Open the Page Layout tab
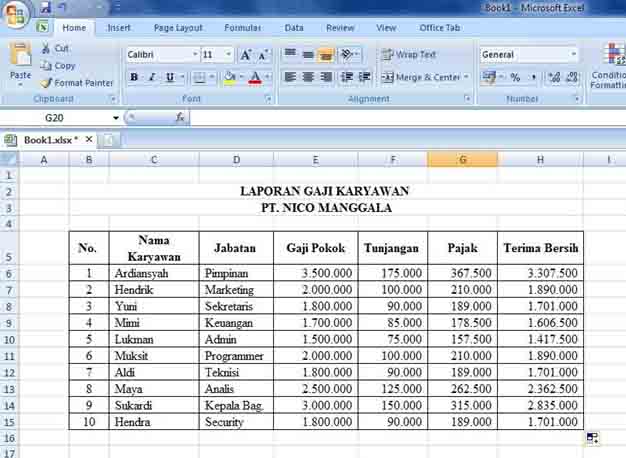626x458 pixels. click(178, 28)
